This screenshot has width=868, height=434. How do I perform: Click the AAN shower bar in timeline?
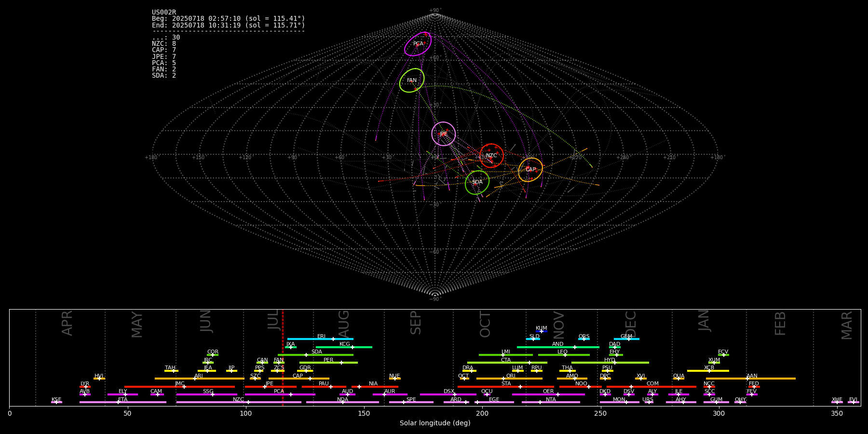click(x=751, y=379)
